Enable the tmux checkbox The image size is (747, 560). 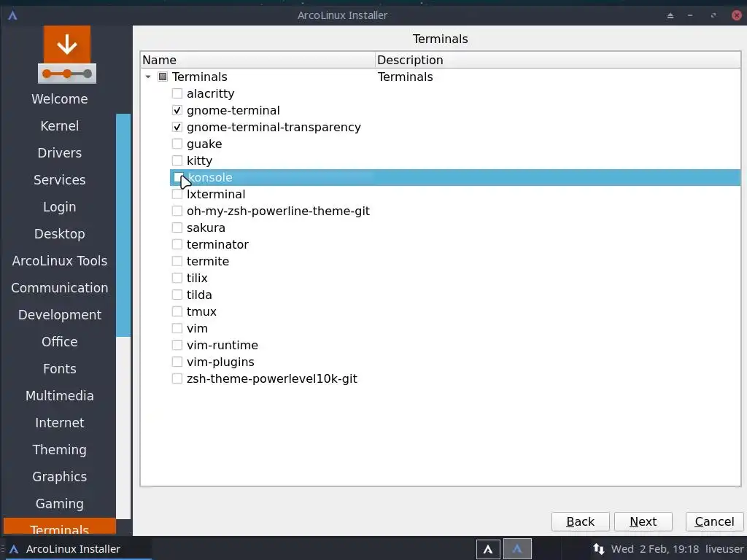point(177,311)
